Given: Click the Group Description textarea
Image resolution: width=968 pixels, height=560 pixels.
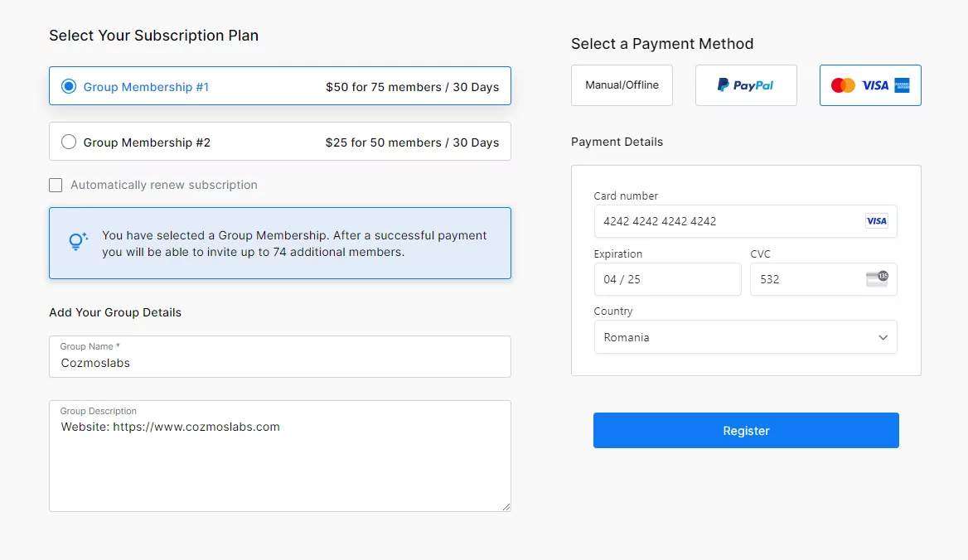Looking at the screenshot, I should pos(279,456).
